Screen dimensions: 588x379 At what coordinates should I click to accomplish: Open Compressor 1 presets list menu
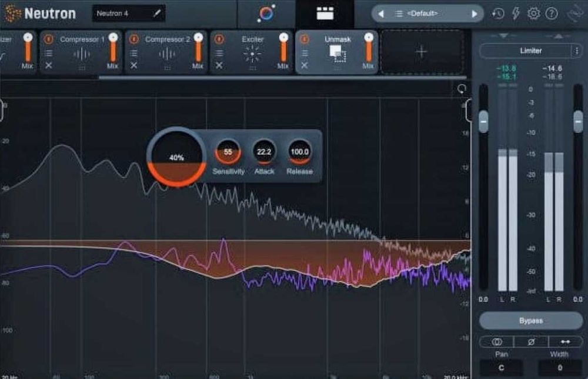pos(48,54)
